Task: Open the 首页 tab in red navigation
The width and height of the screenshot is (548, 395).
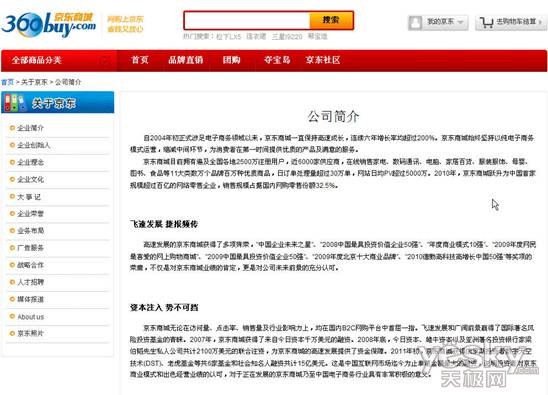Action: pyautogui.click(x=140, y=60)
